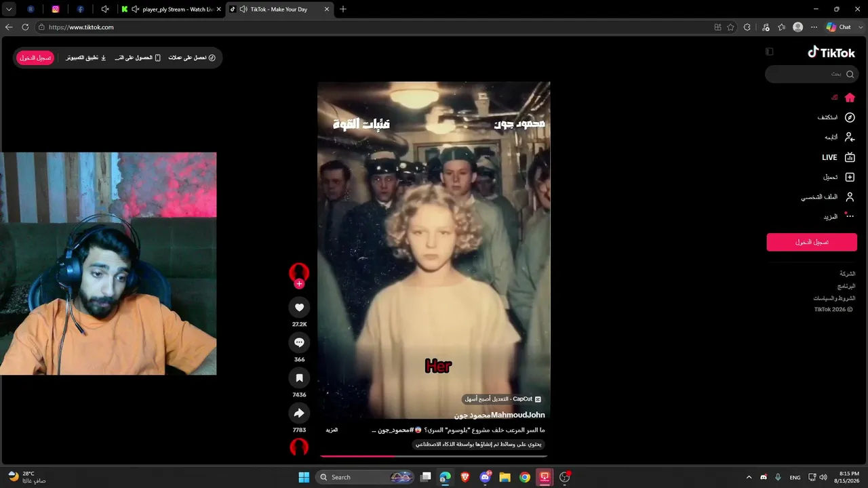Close the player_ply Stream tab
Screen dimensions: 868x488
(218, 9)
